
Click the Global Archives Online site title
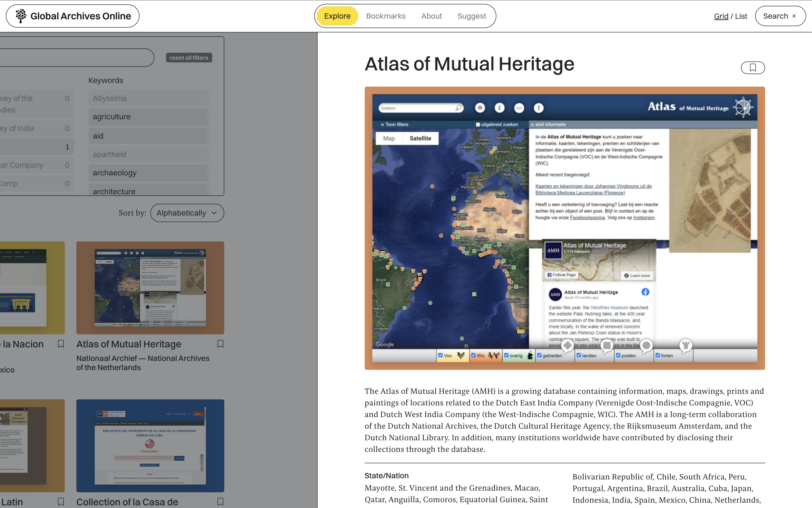pos(80,16)
